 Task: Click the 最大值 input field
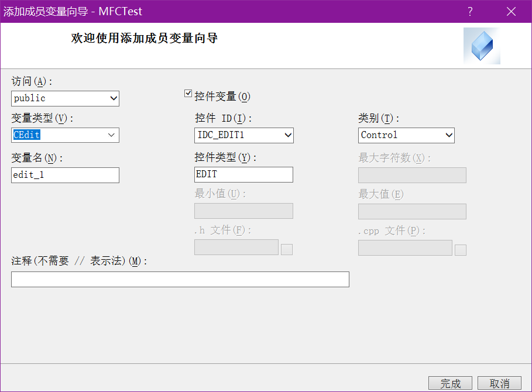(412, 211)
